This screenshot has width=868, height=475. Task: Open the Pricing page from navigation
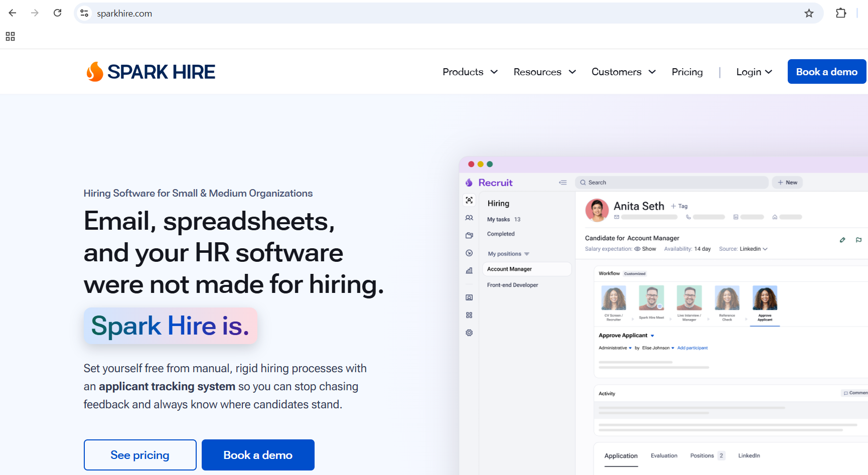(687, 72)
